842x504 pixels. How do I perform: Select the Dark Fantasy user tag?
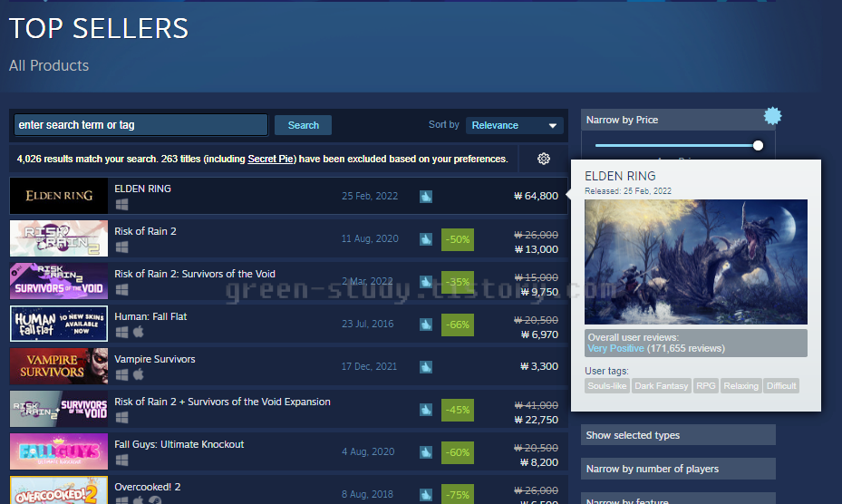[x=661, y=386]
